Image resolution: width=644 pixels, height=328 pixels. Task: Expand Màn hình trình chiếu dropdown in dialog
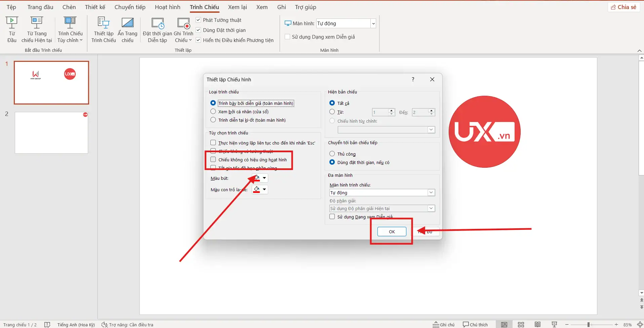[x=431, y=193]
